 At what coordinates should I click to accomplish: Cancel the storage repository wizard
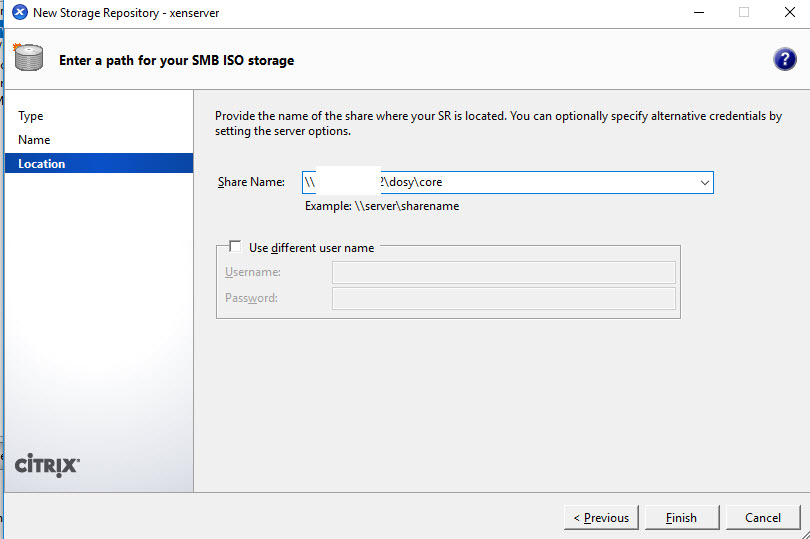pos(763,517)
